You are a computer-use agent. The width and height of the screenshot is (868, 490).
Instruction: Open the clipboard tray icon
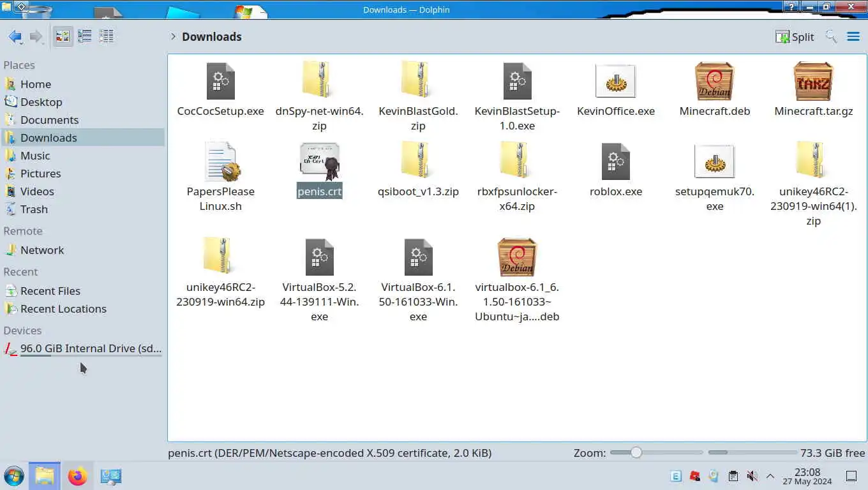point(733,476)
